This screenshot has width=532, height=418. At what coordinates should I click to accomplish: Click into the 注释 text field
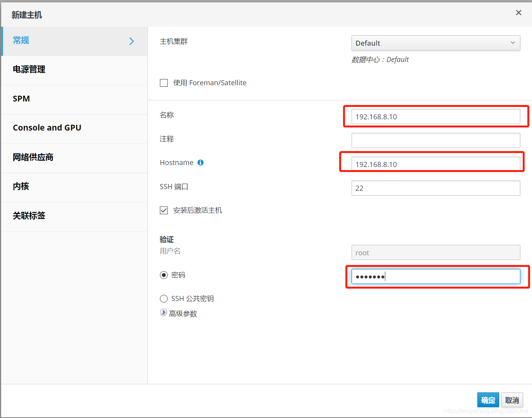coord(436,140)
